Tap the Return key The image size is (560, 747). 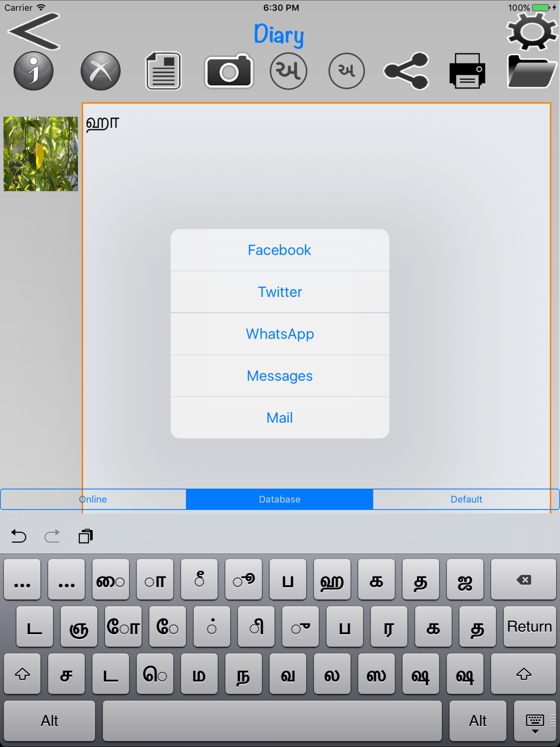pos(530,627)
